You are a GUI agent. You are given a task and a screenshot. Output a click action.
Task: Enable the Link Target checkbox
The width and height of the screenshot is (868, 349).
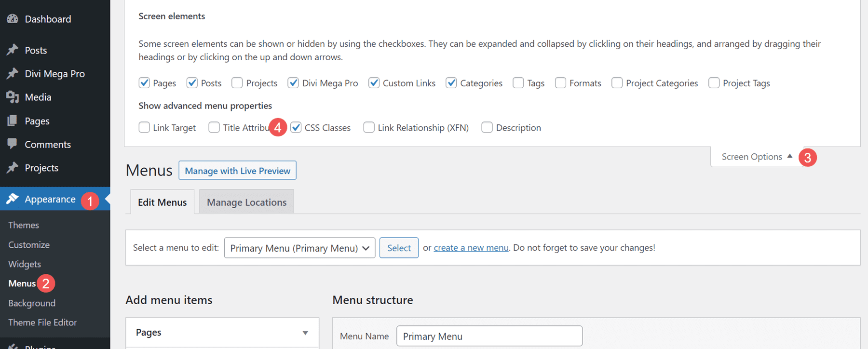coord(144,127)
